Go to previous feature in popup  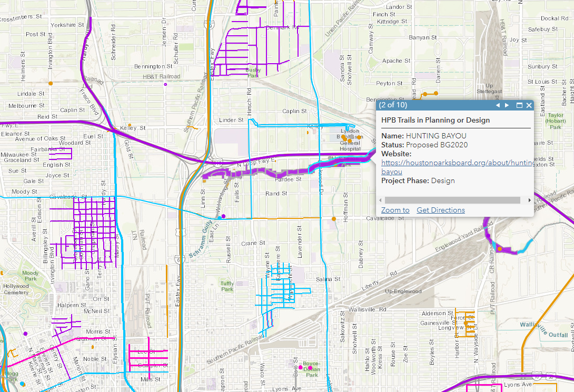coord(497,105)
